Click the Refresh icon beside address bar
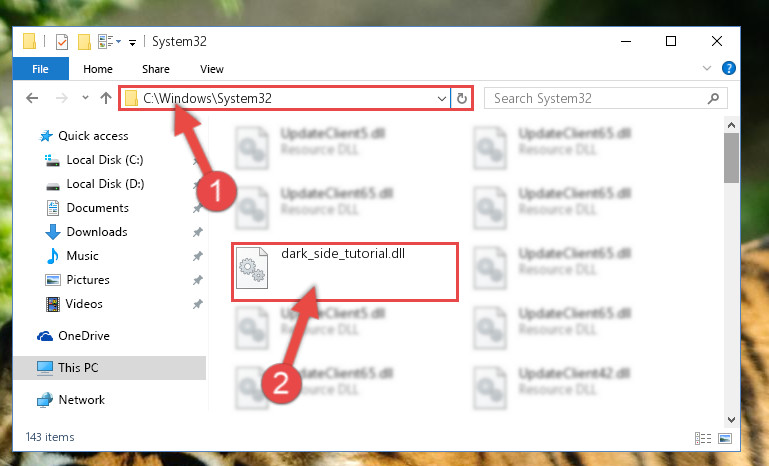769x466 pixels. [x=461, y=99]
